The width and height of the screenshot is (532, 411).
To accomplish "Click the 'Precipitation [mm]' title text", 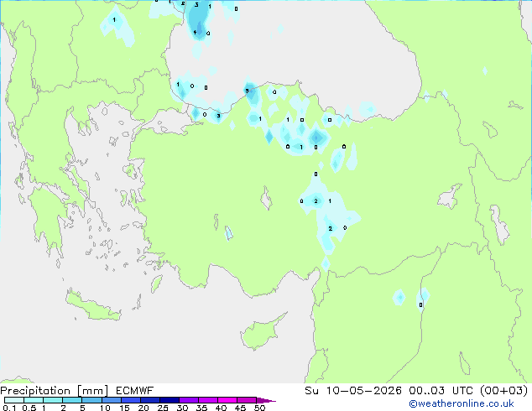I will [55, 391].
